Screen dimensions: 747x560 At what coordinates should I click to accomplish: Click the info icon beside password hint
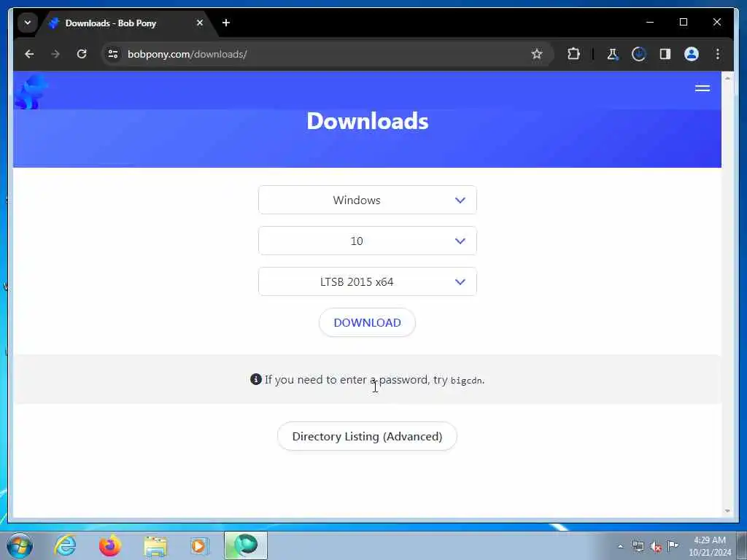[x=256, y=379]
